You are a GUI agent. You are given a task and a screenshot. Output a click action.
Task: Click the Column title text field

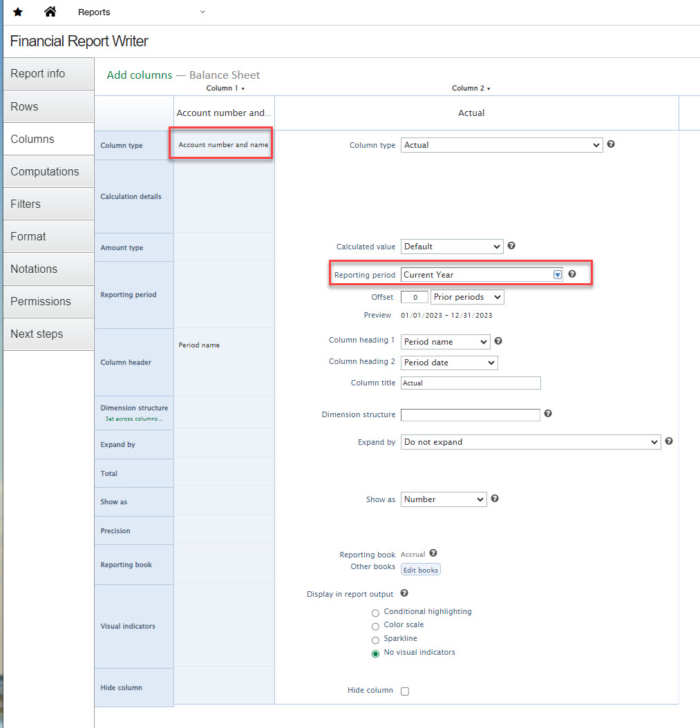pos(471,383)
